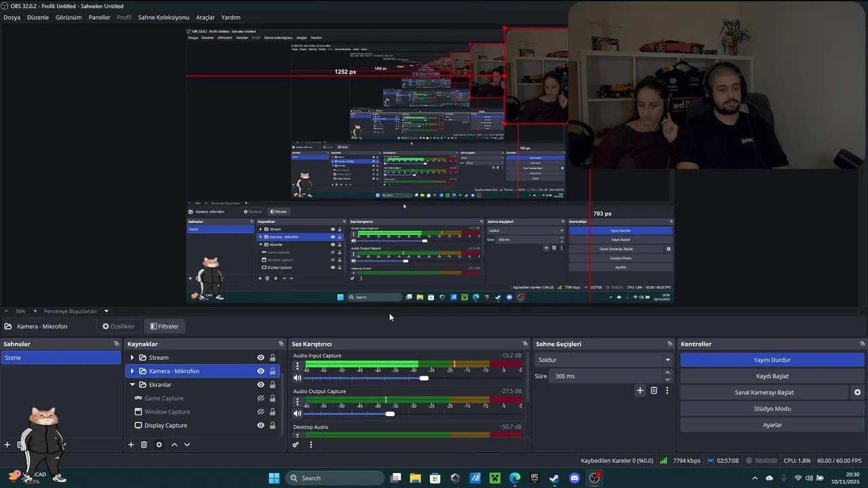Screen dimensions: 868x488
Task: Open Audio Input Capture options menu (three dots)
Action: [x=297, y=366]
